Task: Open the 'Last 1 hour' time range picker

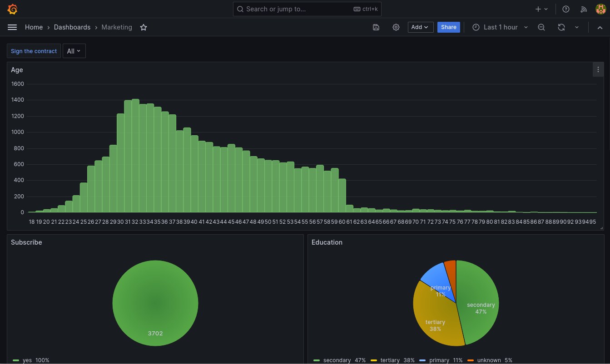Action: (500, 27)
